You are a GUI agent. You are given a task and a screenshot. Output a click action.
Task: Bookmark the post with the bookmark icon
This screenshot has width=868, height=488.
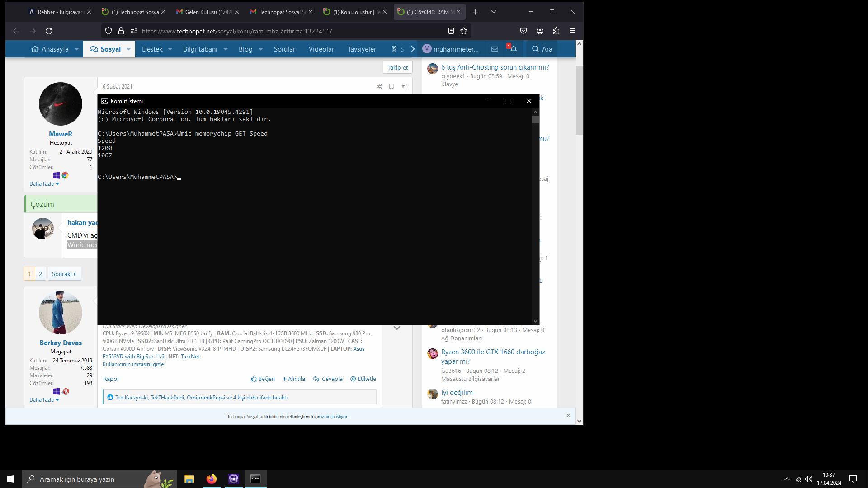click(x=392, y=87)
